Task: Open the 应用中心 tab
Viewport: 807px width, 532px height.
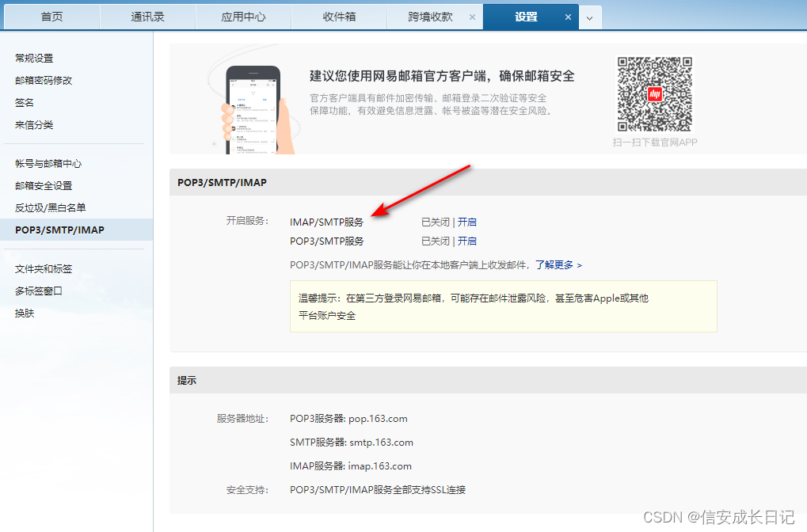Action: click(243, 17)
